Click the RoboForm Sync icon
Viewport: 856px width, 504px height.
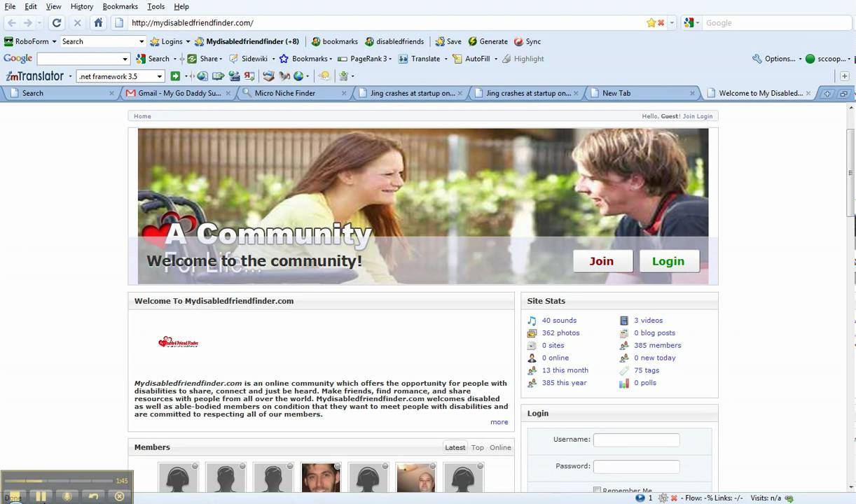click(518, 41)
